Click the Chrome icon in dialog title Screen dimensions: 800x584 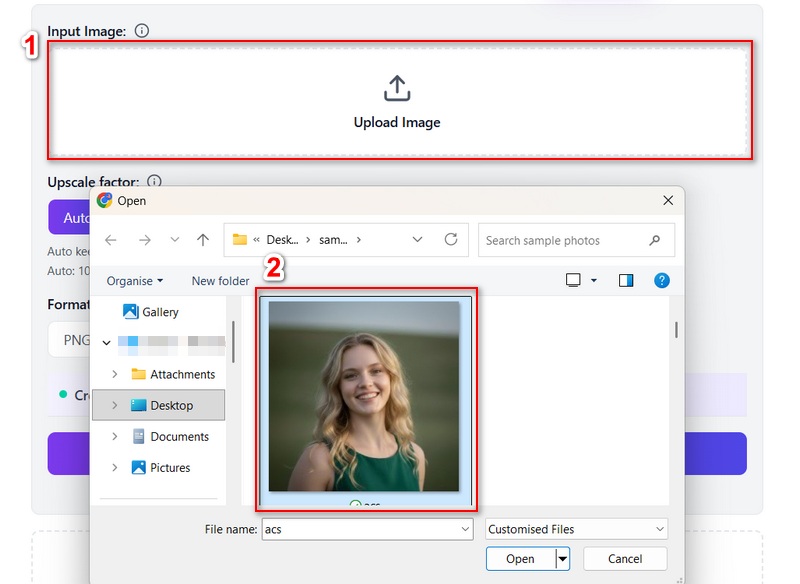click(x=105, y=200)
